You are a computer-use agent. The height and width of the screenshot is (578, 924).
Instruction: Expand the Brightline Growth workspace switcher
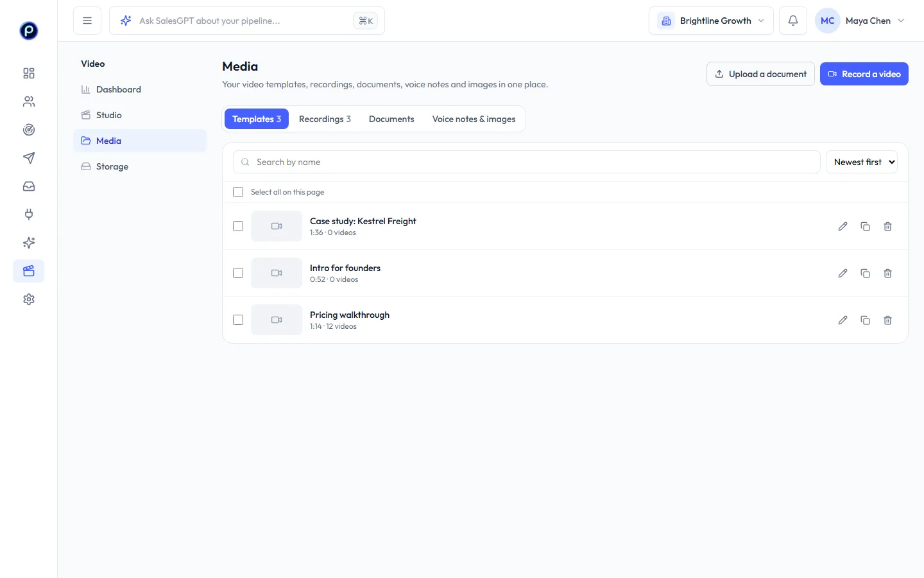point(711,21)
